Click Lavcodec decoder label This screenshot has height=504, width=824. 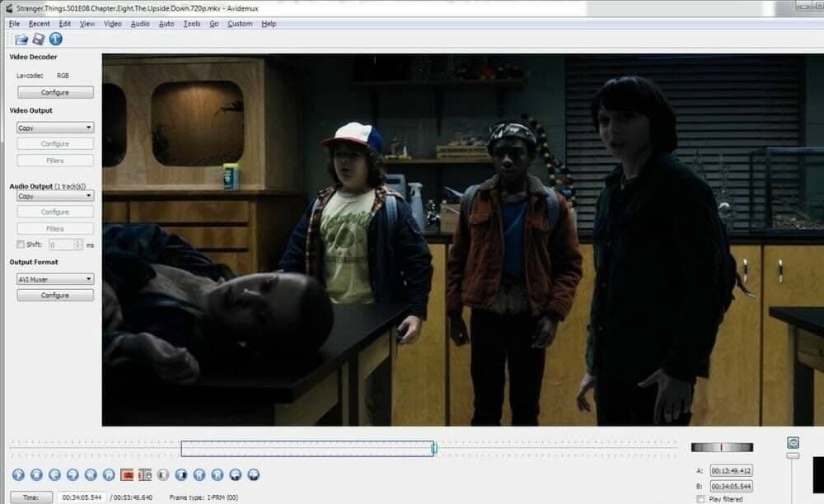pos(30,76)
